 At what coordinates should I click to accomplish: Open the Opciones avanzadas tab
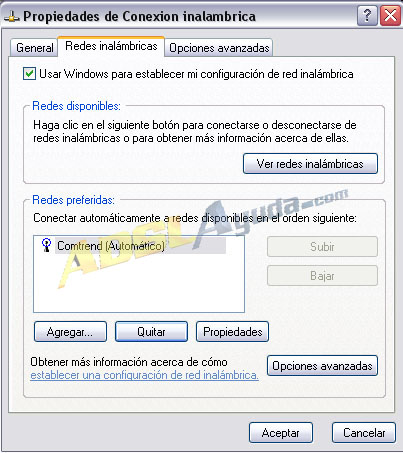(x=219, y=48)
